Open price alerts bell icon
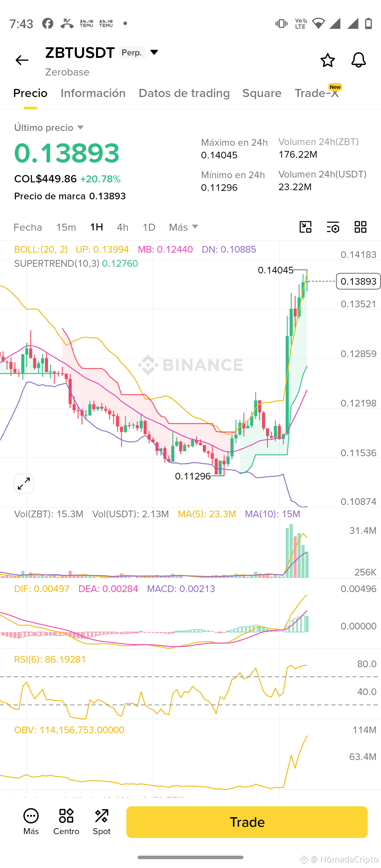This screenshot has height=868, width=381. (x=358, y=60)
